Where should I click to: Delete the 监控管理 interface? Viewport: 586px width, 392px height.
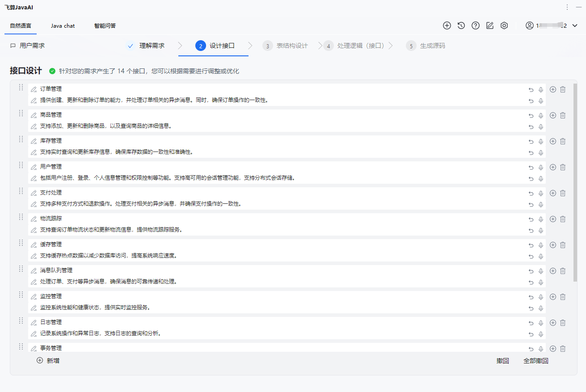pyautogui.click(x=563, y=297)
